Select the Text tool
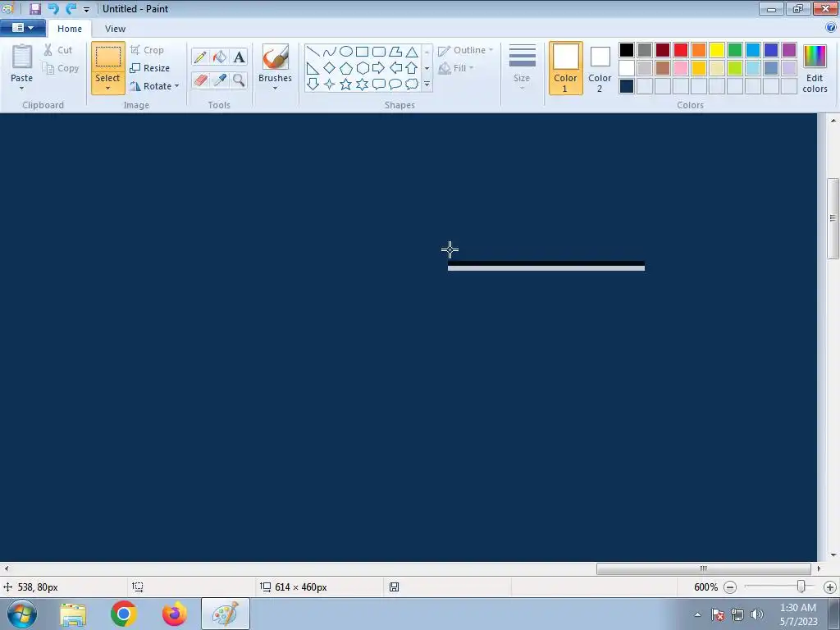The image size is (840, 630). (x=239, y=57)
